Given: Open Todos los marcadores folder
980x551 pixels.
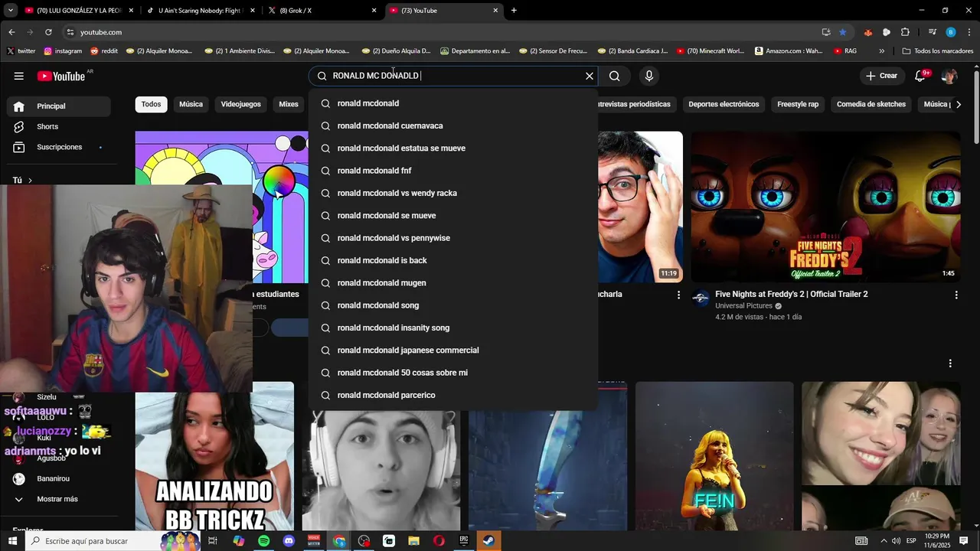Looking at the screenshot, I should pyautogui.click(x=938, y=51).
